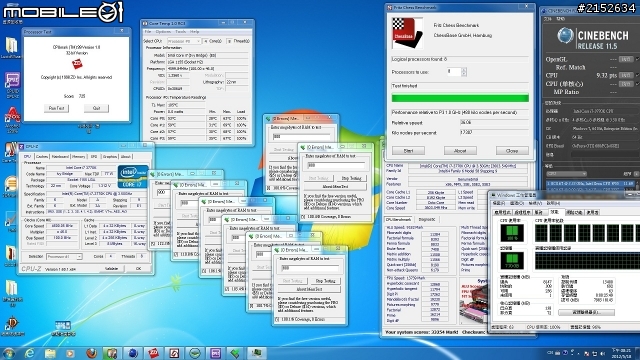Viewport: 640px width, 360px height.
Task: Click Intel Core i7 logo in CPU-Z
Action: [133, 176]
